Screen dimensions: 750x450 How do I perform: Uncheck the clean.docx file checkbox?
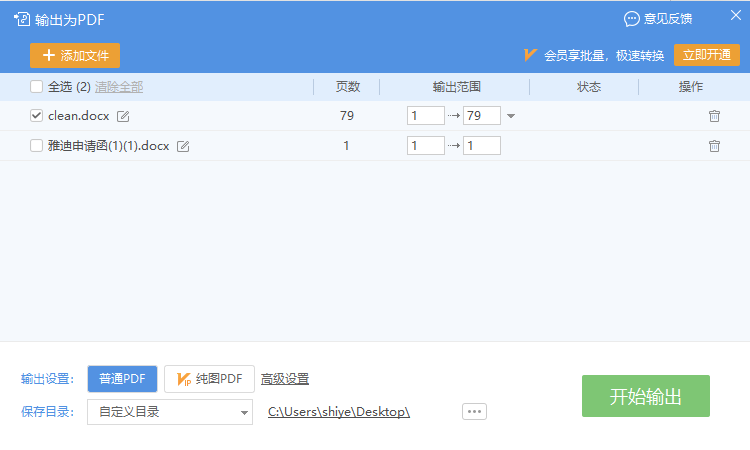37,116
